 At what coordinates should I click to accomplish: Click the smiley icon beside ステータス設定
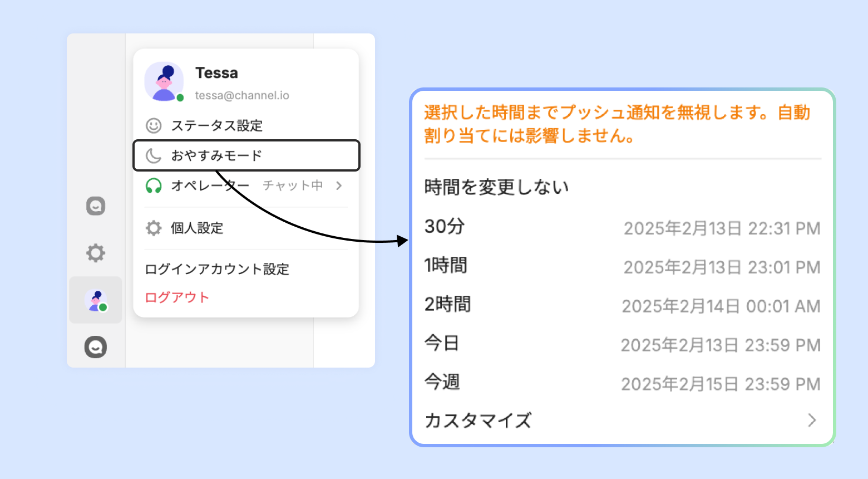pos(154,126)
